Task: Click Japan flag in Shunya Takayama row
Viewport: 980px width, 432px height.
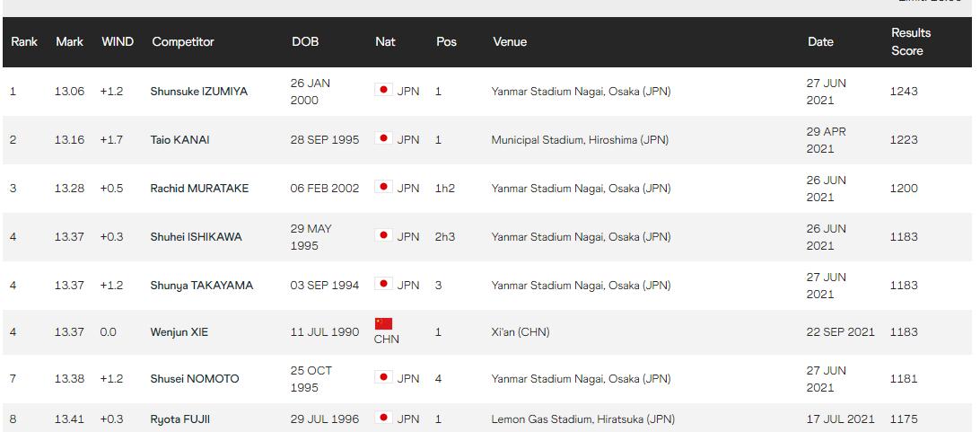Action: (x=383, y=283)
